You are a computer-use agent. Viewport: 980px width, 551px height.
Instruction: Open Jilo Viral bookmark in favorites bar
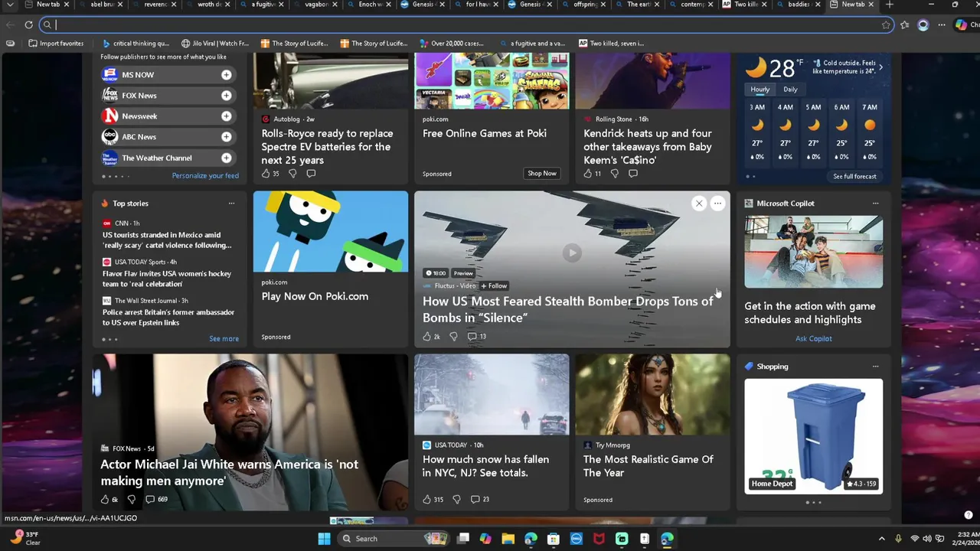[x=215, y=44]
